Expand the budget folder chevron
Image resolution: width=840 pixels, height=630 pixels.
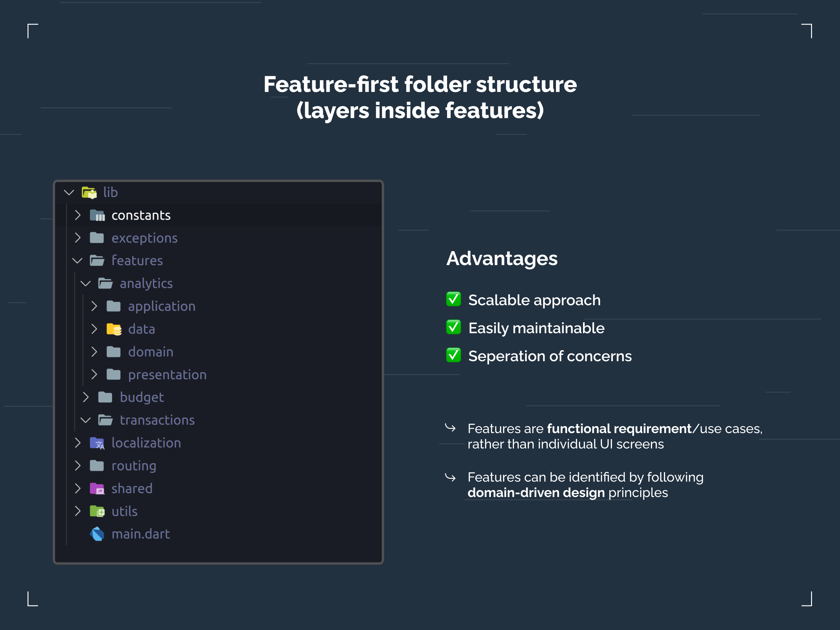click(86, 397)
